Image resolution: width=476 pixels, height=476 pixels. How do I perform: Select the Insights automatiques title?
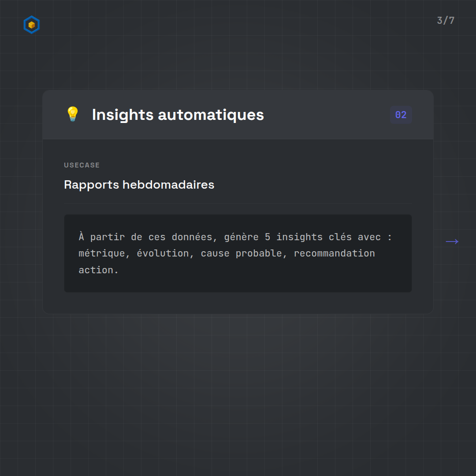(x=178, y=115)
